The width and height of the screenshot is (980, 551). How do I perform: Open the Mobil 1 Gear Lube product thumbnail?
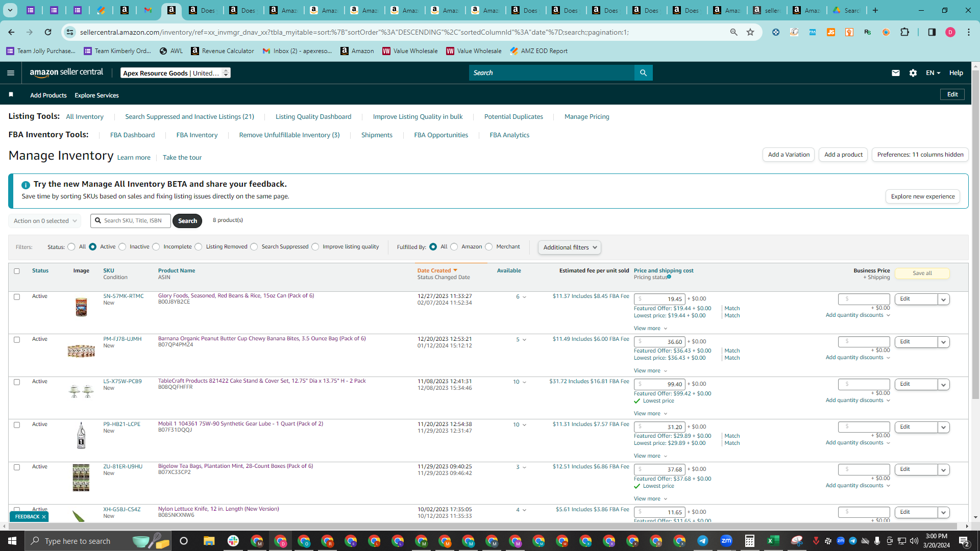(81, 435)
